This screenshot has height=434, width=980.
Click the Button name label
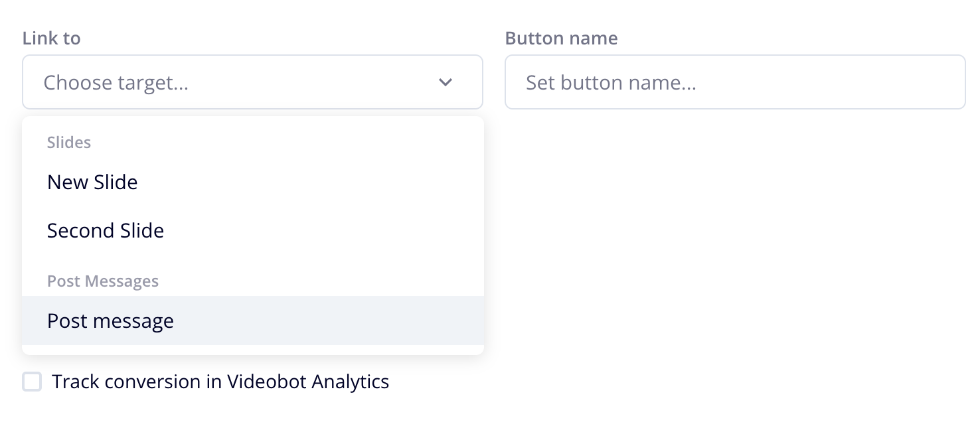point(561,38)
